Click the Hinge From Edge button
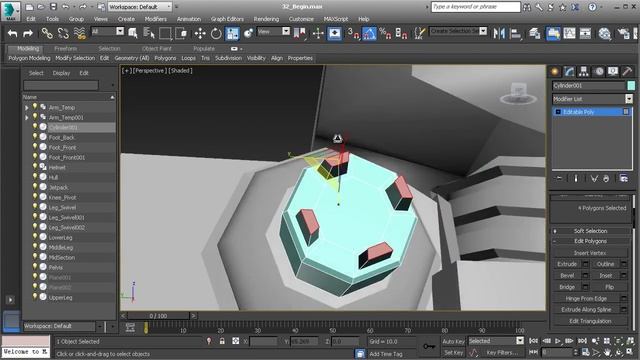 pyautogui.click(x=586, y=298)
